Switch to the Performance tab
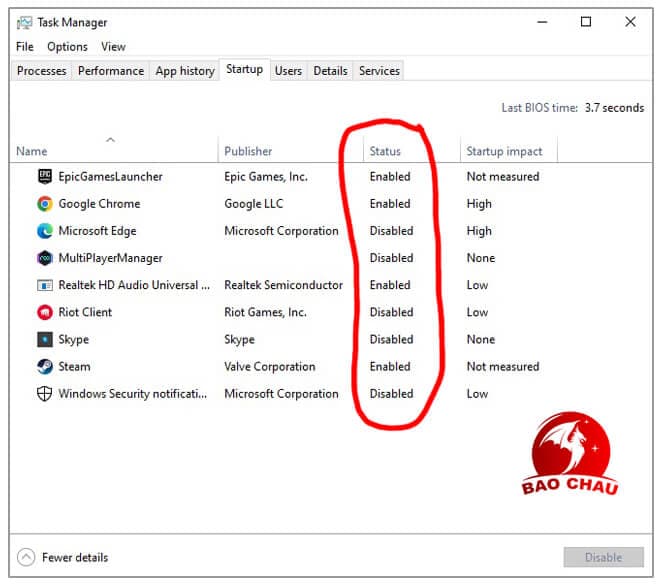This screenshot has height=585, width=662. 111,70
